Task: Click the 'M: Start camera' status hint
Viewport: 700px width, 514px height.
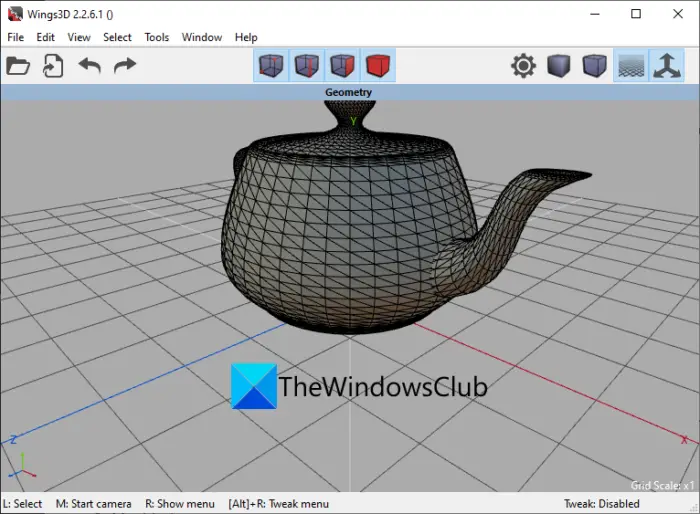Action: click(x=93, y=504)
